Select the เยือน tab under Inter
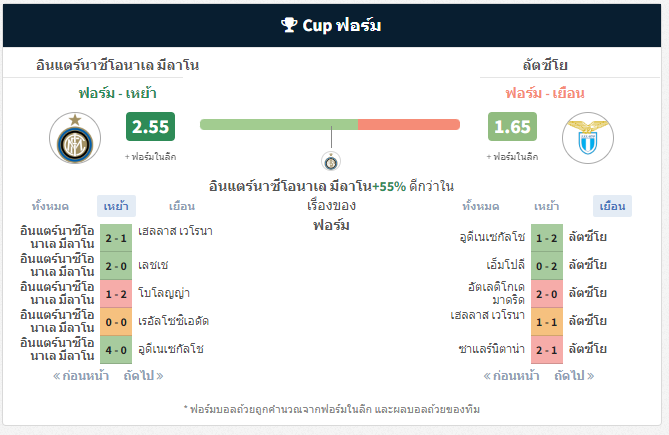Viewport: 669px width, 435px height. tap(182, 206)
